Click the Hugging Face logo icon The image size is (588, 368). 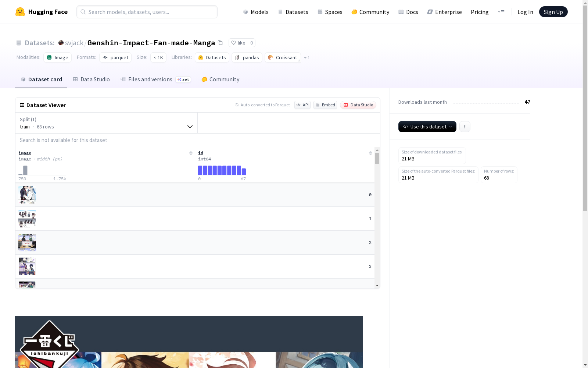[x=20, y=12]
